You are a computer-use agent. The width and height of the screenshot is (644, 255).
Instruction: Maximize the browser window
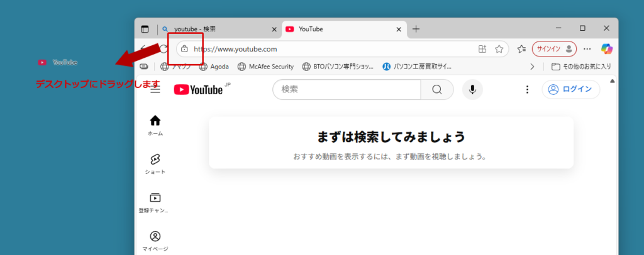pyautogui.click(x=582, y=28)
